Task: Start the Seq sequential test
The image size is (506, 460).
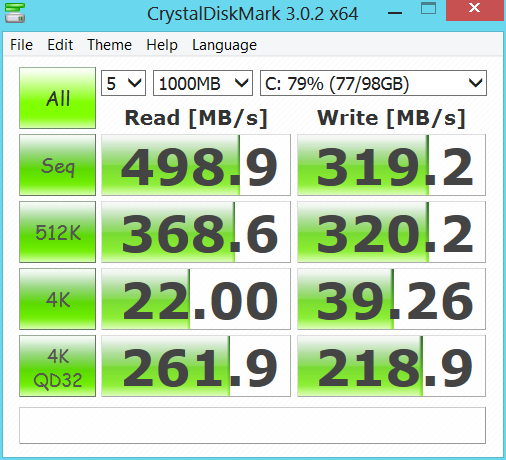Action: 57,165
